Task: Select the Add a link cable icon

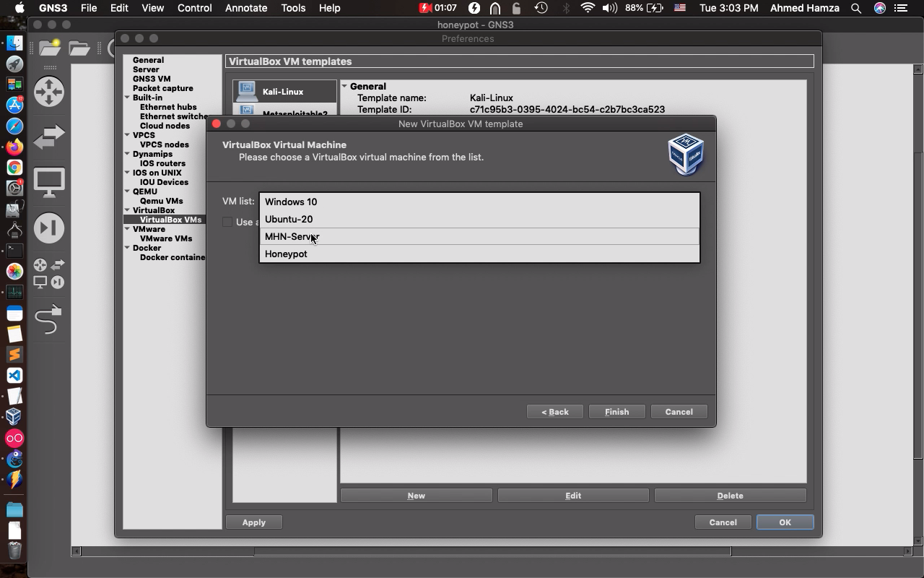Action: point(48,319)
